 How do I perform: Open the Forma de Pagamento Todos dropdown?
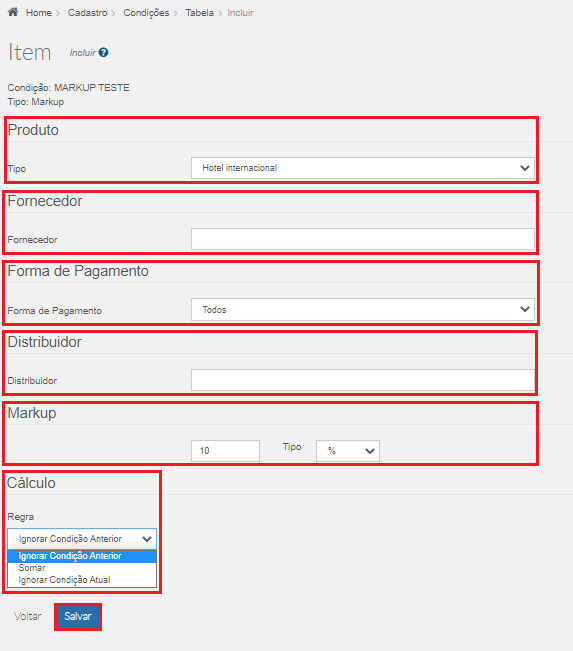pyautogui.click(x=362, y=309)
